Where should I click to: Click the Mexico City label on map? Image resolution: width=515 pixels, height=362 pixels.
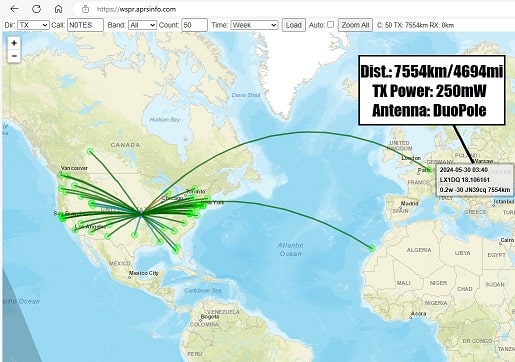(x=144, y=273)
